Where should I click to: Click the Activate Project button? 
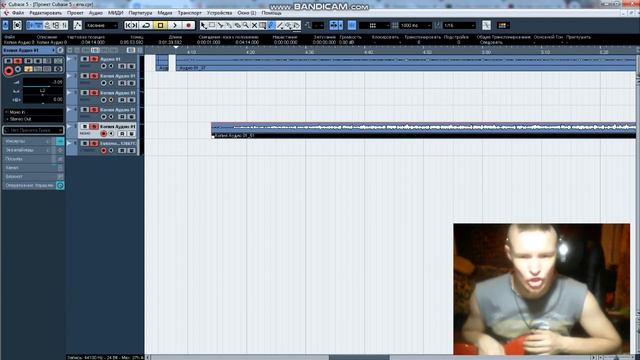tap(6, 25)
